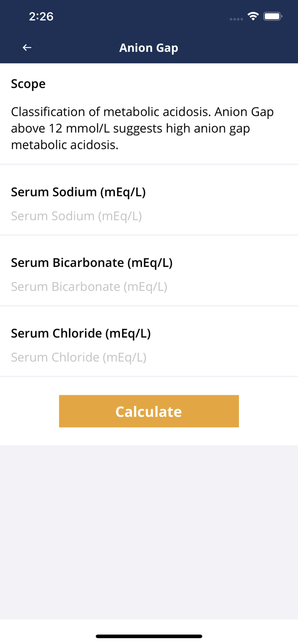The width and height of the screenshot is (298, 644).
Task: Tap the Scope heading
Action: coord(28,84)
